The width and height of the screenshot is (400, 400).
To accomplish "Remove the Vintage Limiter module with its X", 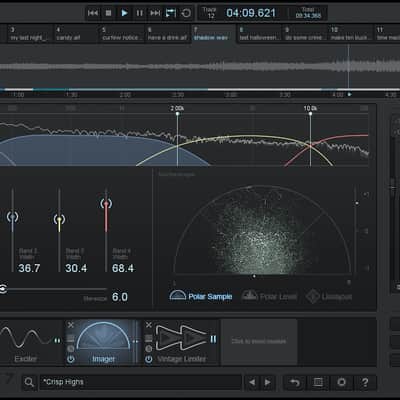I will 149,325.
